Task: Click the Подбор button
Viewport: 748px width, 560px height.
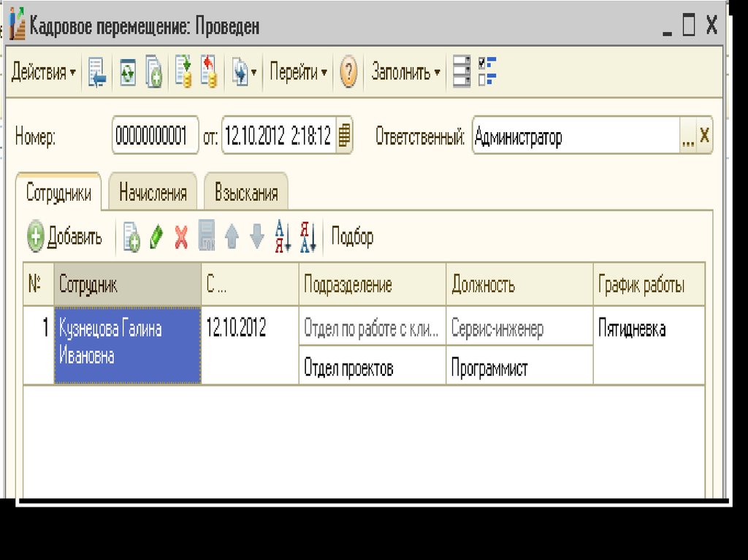Action: (352, 237)
